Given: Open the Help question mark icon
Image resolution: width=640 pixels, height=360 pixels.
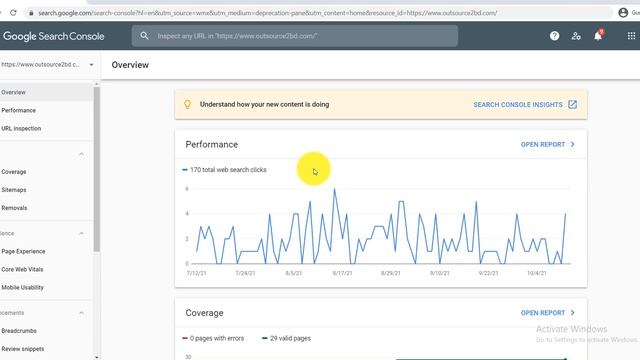Looking at the screenshot, I should pyautogui.click(x=554, y=36).
